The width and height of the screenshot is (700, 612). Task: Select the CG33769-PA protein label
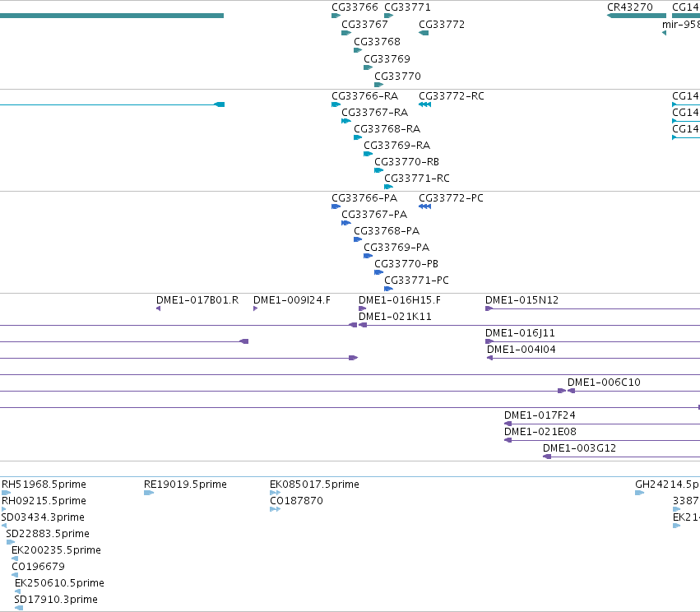click(396, 248)
